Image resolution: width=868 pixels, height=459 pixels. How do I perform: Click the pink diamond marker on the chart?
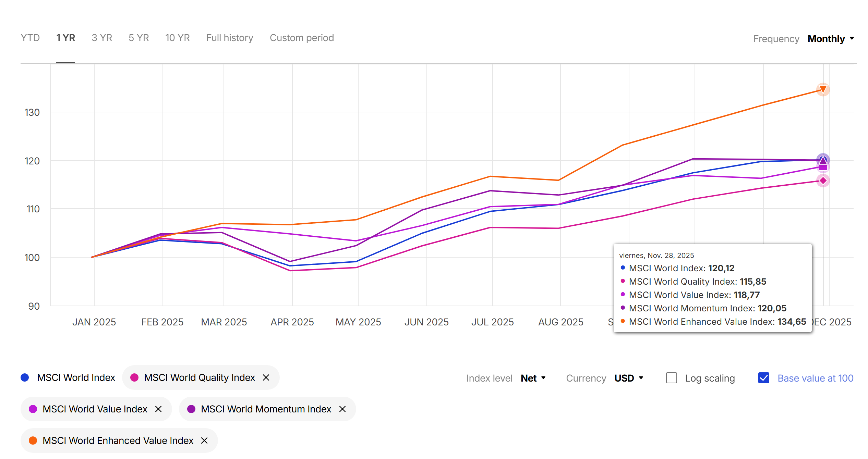[823, 181]
